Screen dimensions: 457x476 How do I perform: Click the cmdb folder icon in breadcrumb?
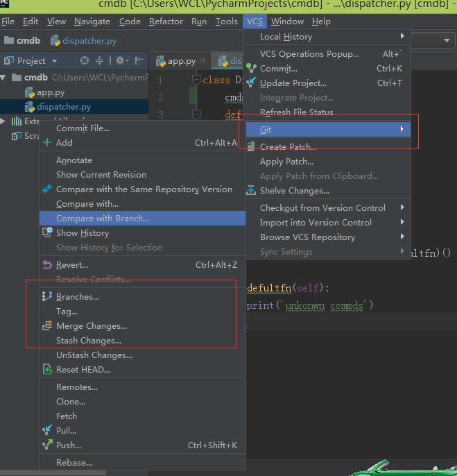click(x=9, y=40)
